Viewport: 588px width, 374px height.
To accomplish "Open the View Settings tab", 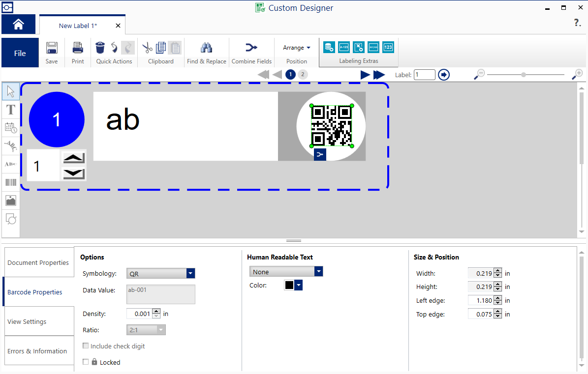I will click(x=38, y=321).
